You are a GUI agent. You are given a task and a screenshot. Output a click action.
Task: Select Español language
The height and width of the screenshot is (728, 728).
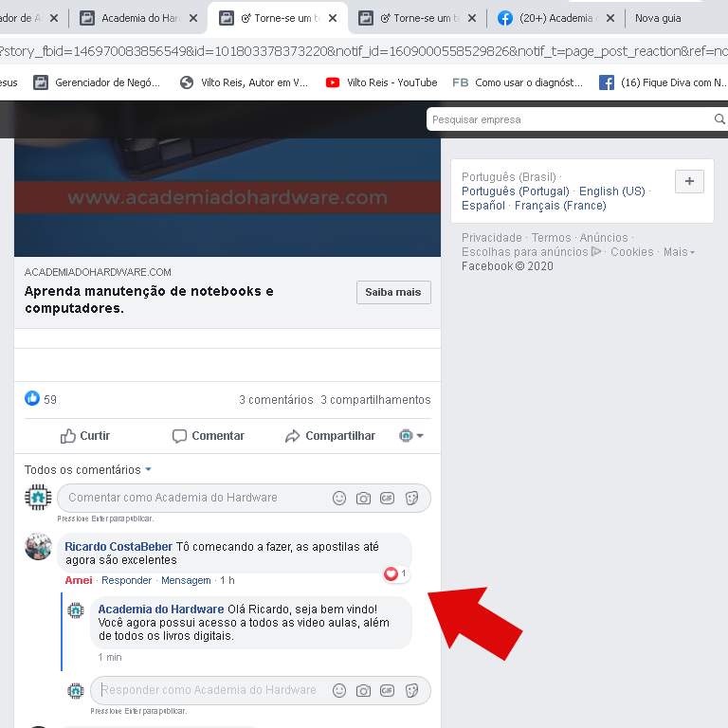[482, 206]
